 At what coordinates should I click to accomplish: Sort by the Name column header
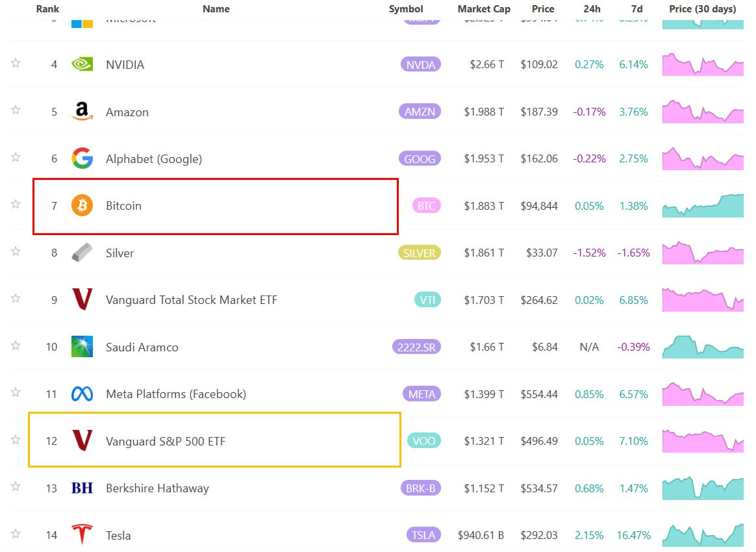pos(216,8)
